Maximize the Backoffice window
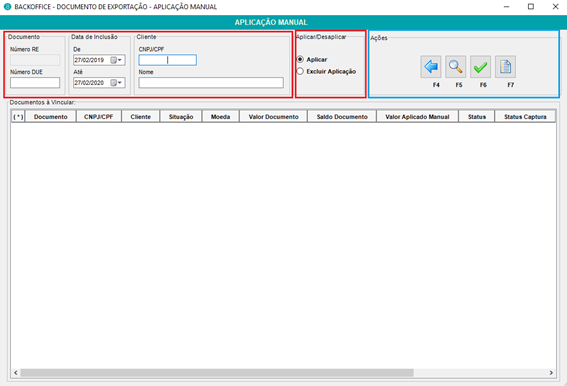567x386 pixels. click(x=531, y=7)
